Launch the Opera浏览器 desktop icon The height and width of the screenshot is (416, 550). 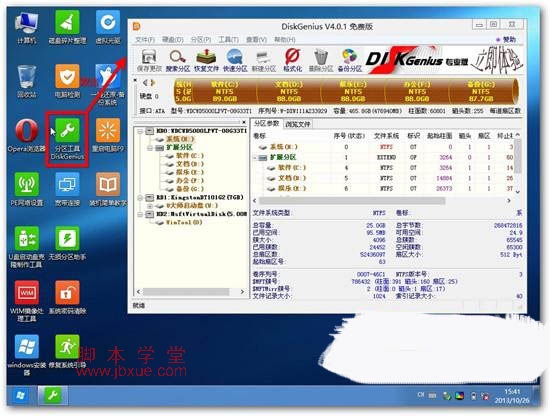pyautogui.click(x=27, y=136)
